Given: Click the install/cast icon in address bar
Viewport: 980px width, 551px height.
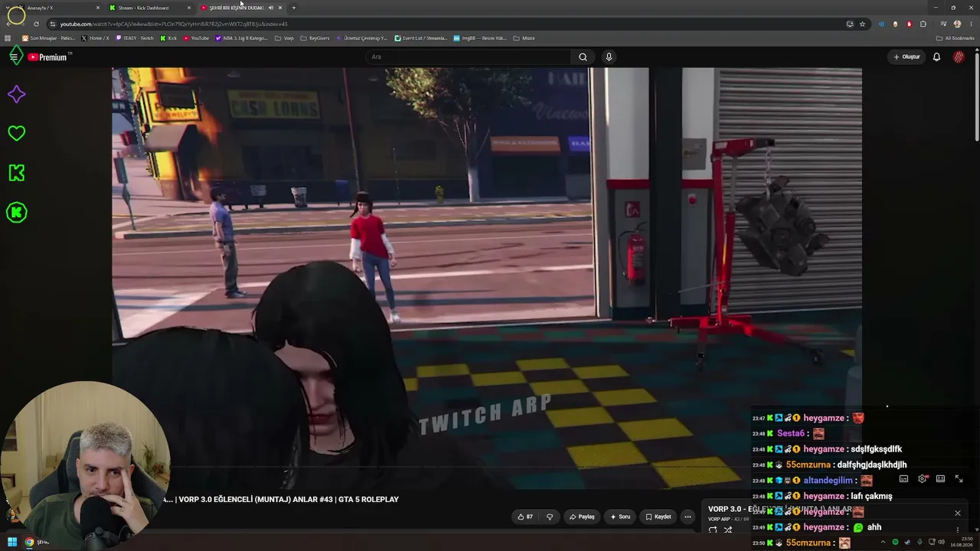Looking at the screenshot, I should click(850, 24).
